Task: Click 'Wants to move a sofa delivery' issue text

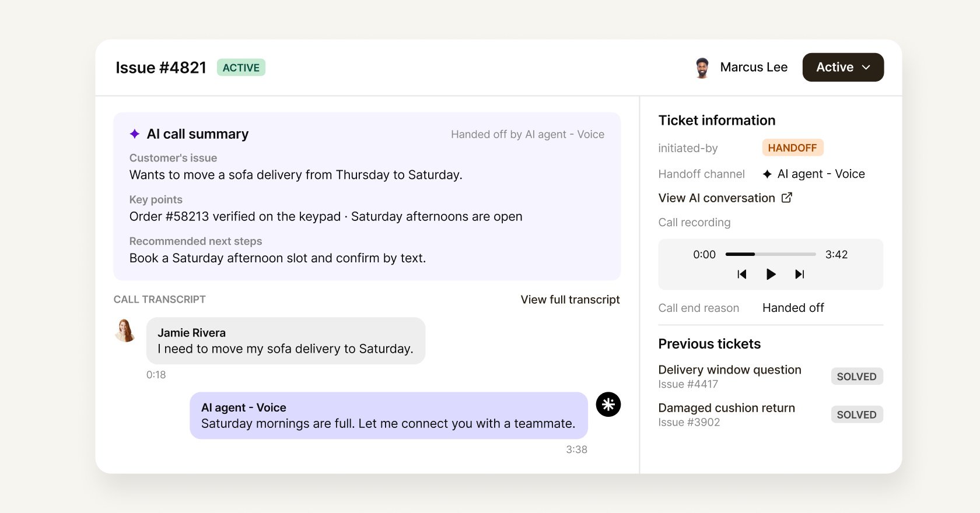Action: click(x=296, y=175)
